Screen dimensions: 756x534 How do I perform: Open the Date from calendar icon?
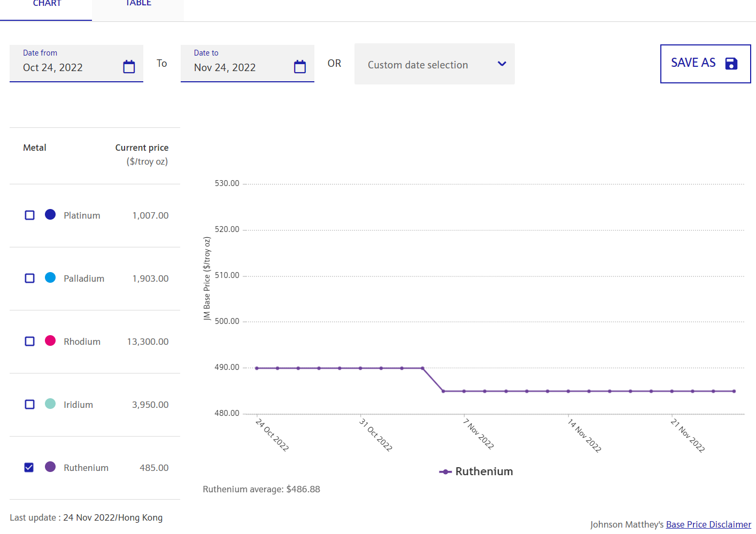point(129,67)
